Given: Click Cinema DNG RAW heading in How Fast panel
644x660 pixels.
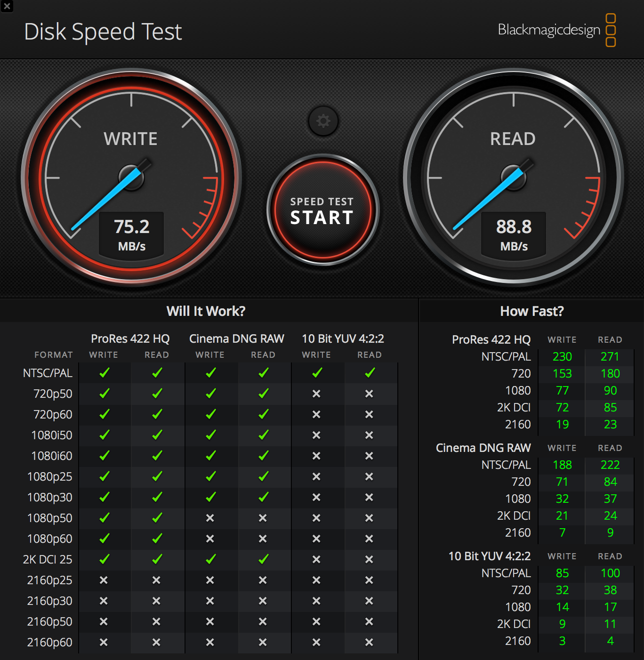Looking at the screenshot, I should [x=483, y=448].
